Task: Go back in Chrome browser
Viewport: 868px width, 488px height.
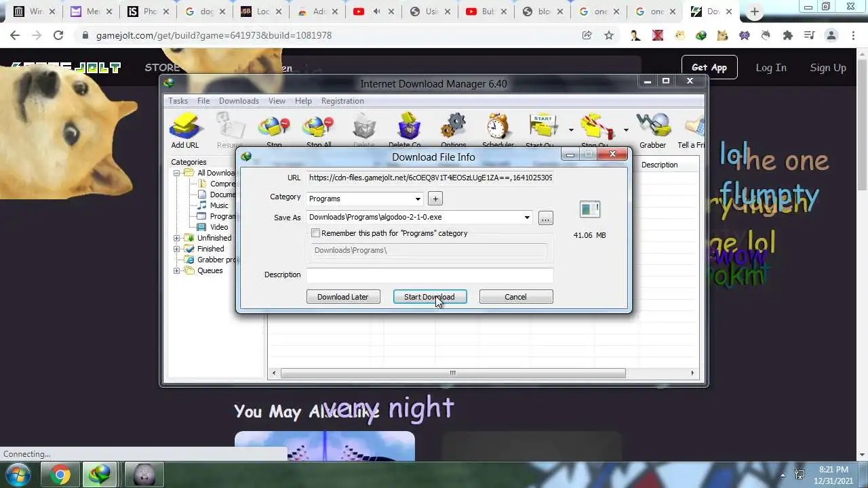Action: [15, 35]
